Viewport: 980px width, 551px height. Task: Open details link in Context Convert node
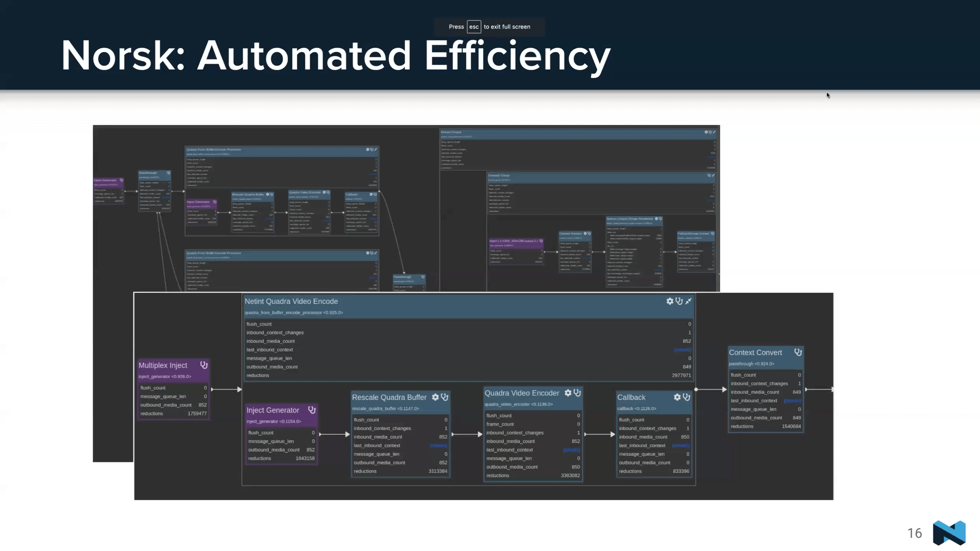click(x=792, y=401)
